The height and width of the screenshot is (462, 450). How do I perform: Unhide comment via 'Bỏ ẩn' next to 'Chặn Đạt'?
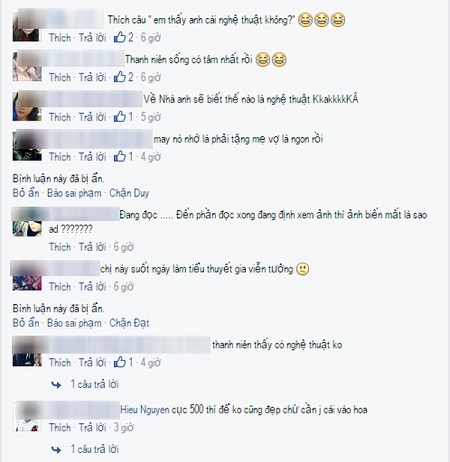pyautogui.click(x=26, y=323)
